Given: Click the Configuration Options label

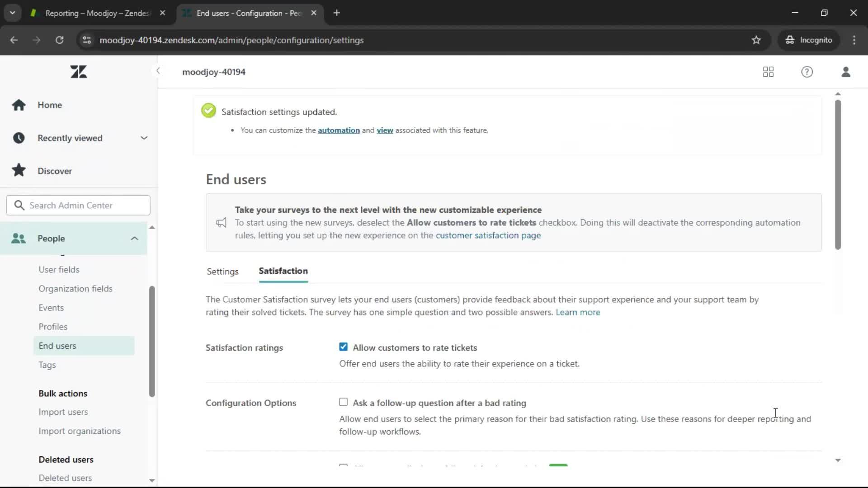Looking at the screenshot, I should [x=251, y=403].
